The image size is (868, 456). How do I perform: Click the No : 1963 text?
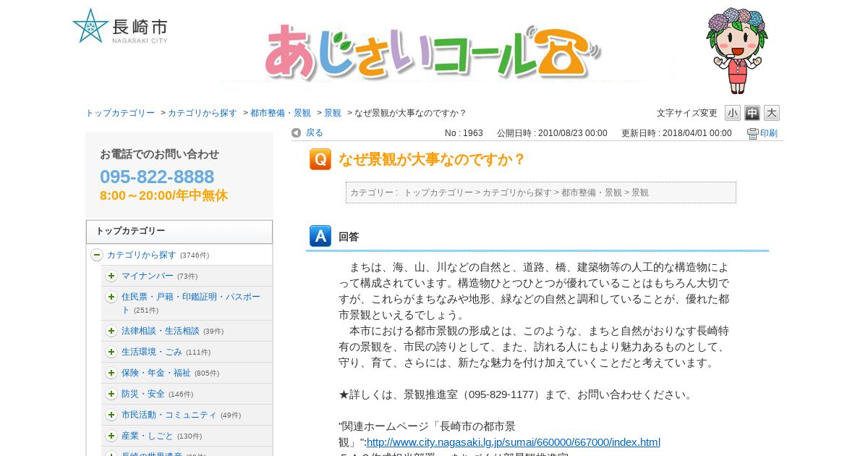[464, 134]
